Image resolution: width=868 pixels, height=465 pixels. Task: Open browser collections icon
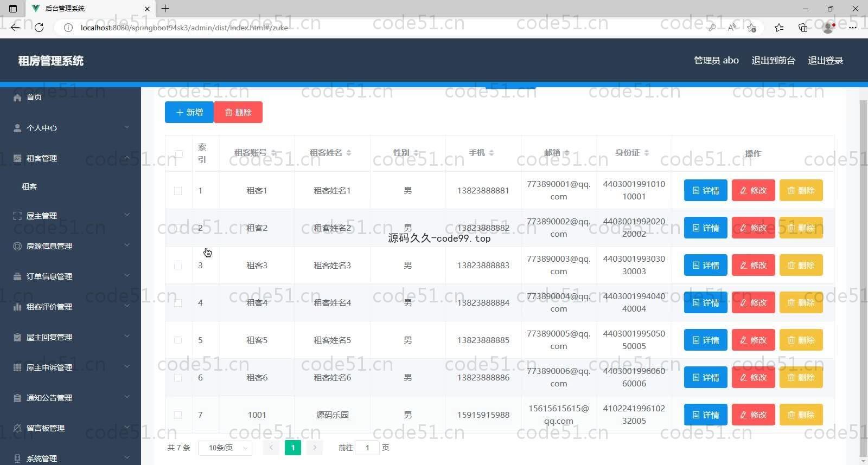click(x=803, y=28)
